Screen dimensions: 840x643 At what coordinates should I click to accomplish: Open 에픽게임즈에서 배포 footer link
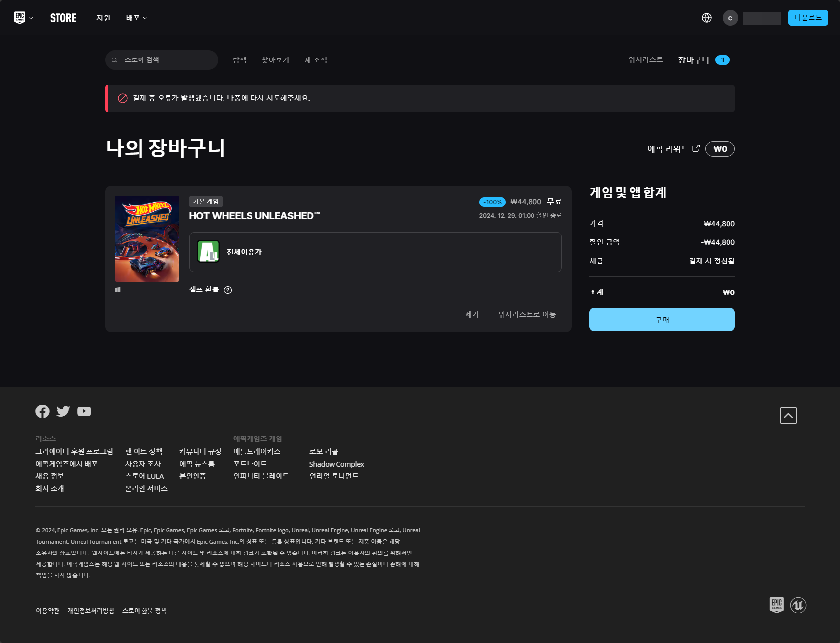point(67,464)
